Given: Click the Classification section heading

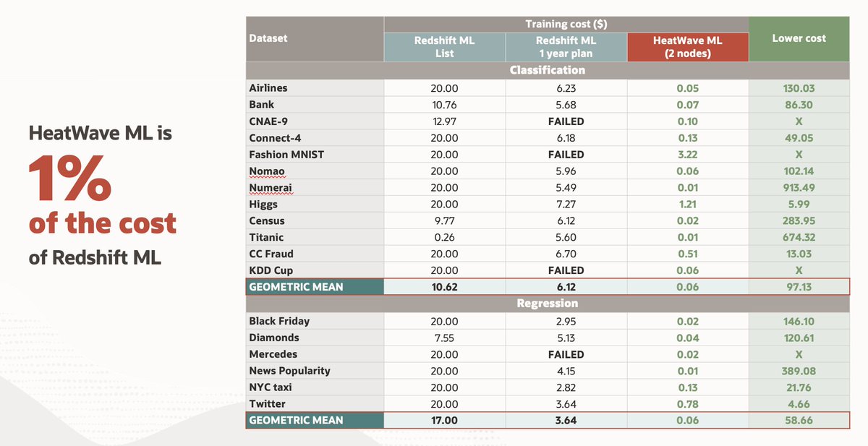Looking at the screenshot, I should pyautogui.click(x=547, y=71).
